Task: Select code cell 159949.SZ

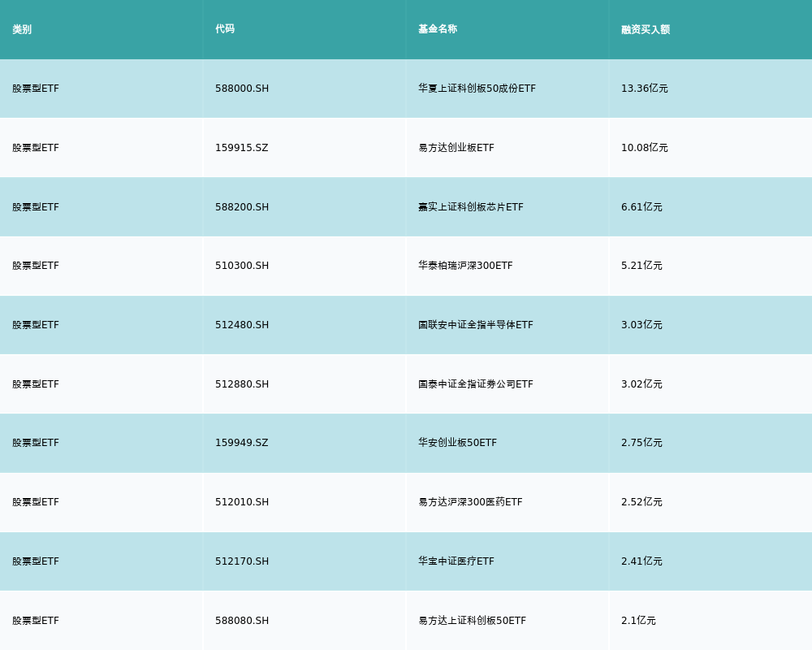Action: pyautogui.click(x=241, y=443)
